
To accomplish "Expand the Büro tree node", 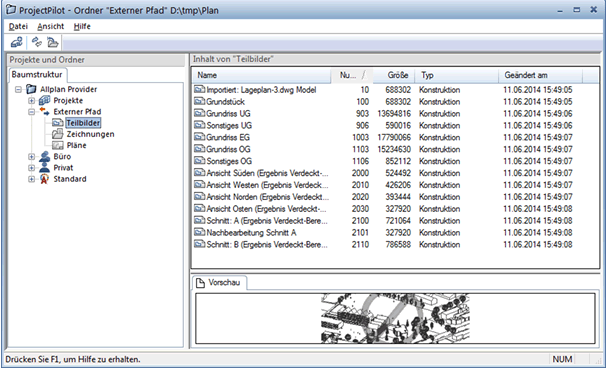I will (x=31, y=157).
